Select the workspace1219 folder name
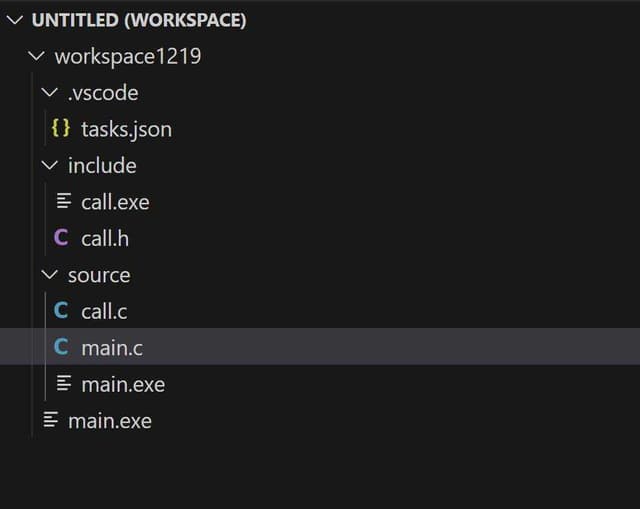Viewport: 640px width, 509px height. click(x=127, y=56)
